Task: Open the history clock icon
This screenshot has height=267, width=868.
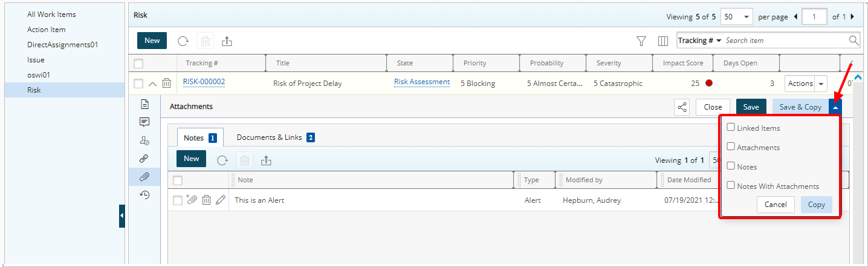Action: [x=144, y=194]
